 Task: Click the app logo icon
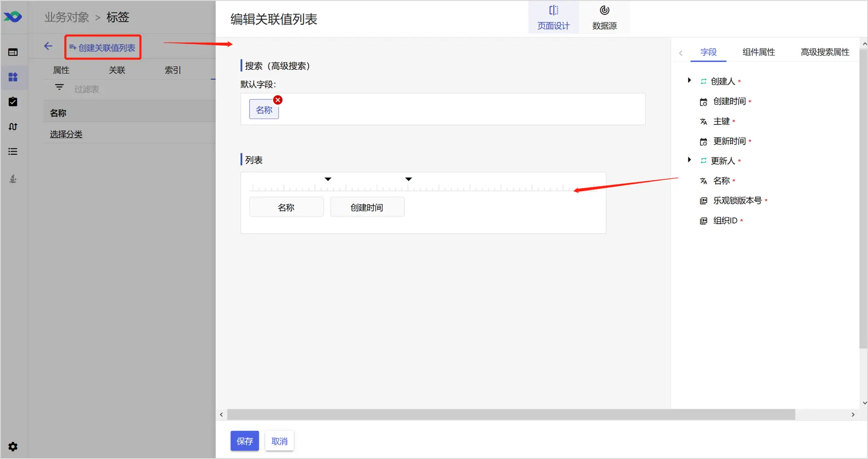(x=13, y=17)
